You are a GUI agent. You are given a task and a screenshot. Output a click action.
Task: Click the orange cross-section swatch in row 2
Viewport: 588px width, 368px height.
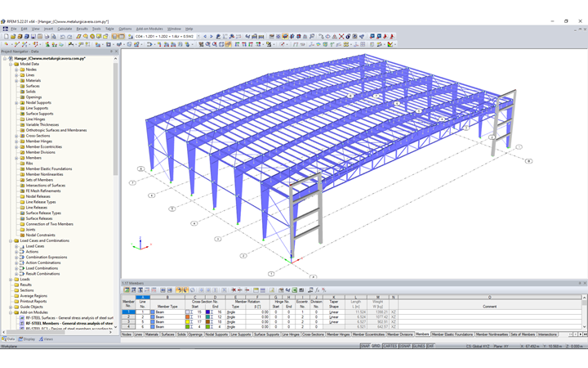tap(188, 317)
